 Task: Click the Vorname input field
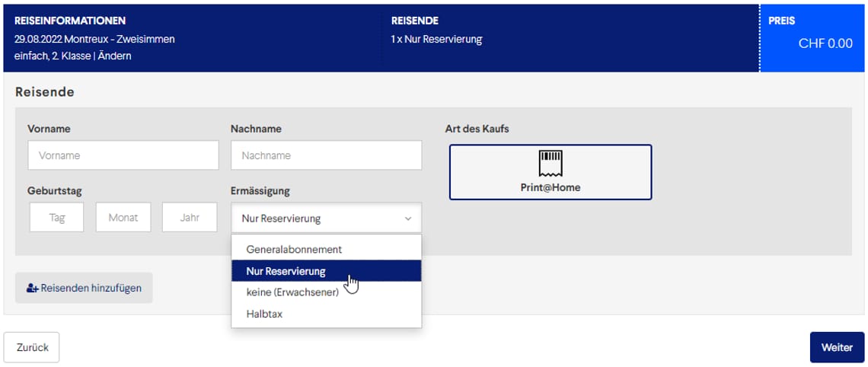123,155
